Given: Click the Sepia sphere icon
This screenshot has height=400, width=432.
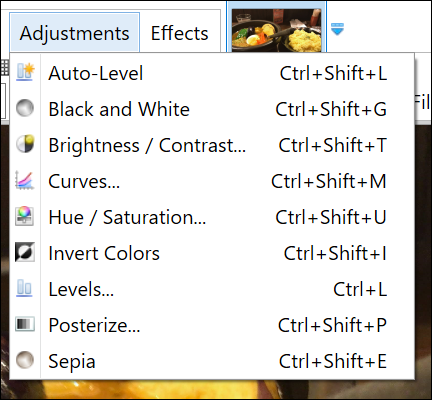Looking at the screenshot, I should (x=25, y=360).
